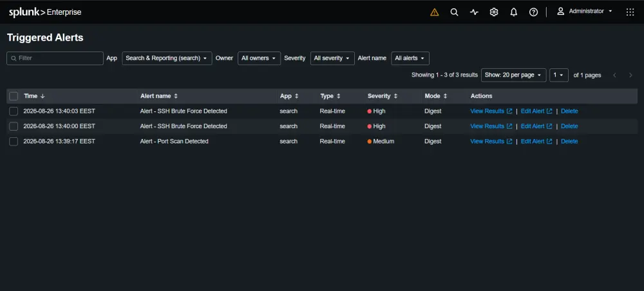Go to the next page arrow
Viewport: 644px width, 291px height.
tap(630, 75)
